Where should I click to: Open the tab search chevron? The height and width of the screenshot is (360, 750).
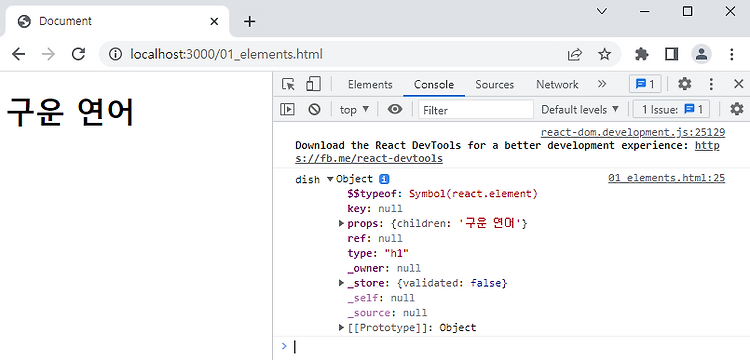tap(602, 11)
